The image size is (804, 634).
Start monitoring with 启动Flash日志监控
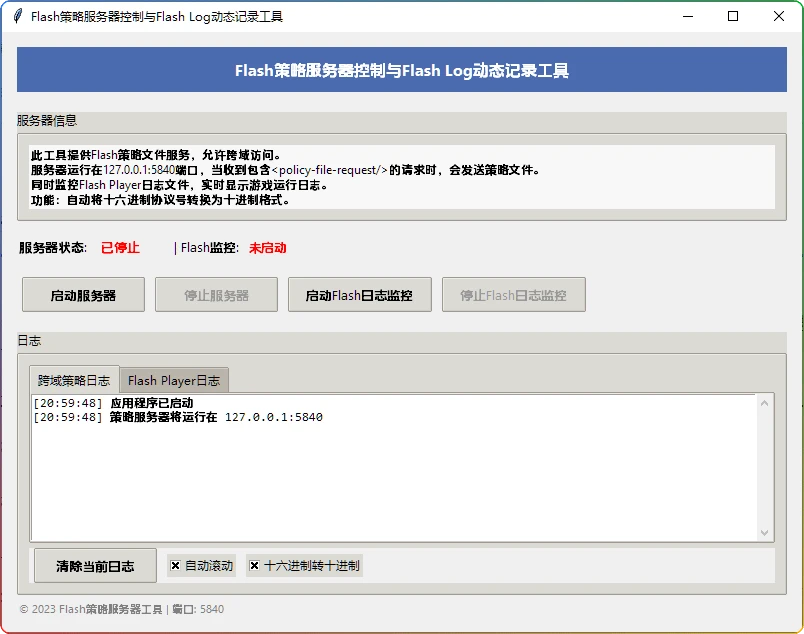pos(359,294)
